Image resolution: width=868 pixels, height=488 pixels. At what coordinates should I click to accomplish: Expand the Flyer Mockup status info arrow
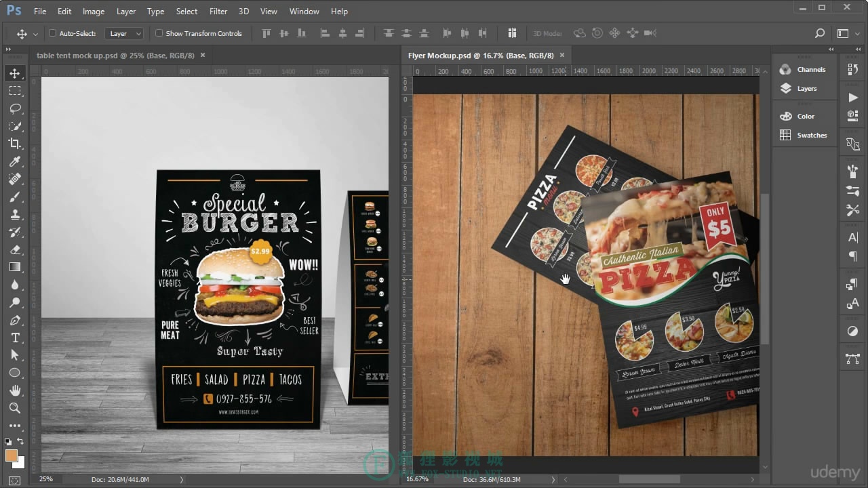click(x=553, y=479)
